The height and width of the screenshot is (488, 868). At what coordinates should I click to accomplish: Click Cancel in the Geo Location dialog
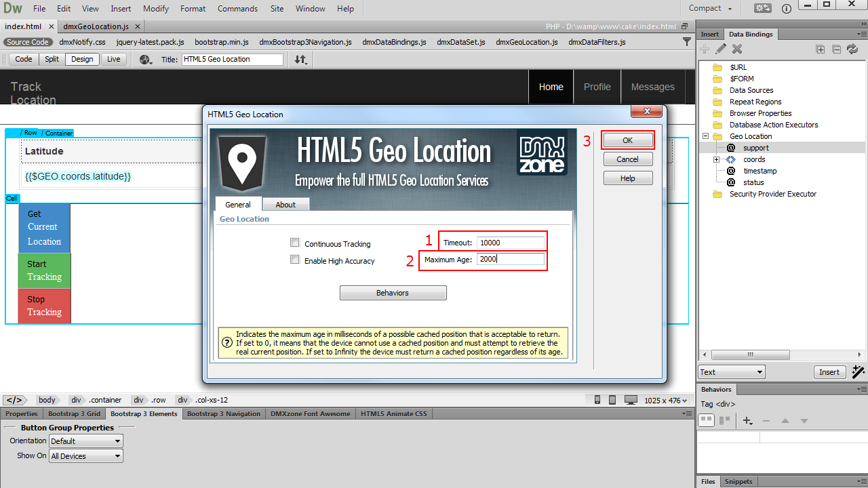[x=627, y=159]
